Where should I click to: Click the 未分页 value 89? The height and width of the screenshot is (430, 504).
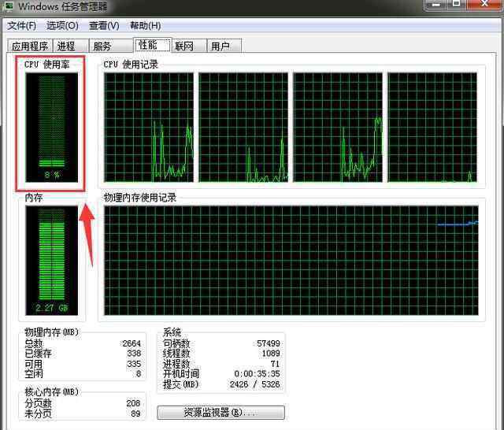coord(135,413)
